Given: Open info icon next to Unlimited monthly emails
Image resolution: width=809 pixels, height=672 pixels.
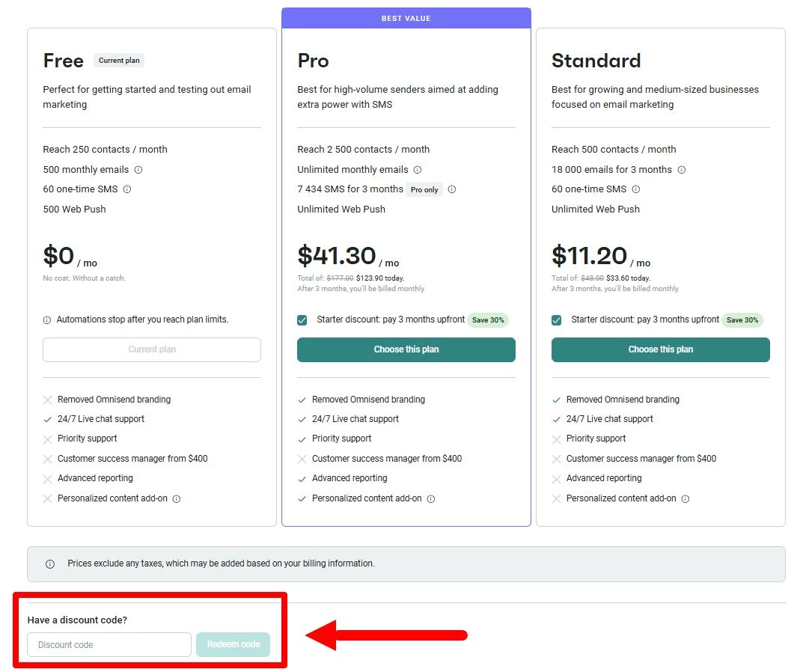Looking at the screenshot, I should pos(418,170).
